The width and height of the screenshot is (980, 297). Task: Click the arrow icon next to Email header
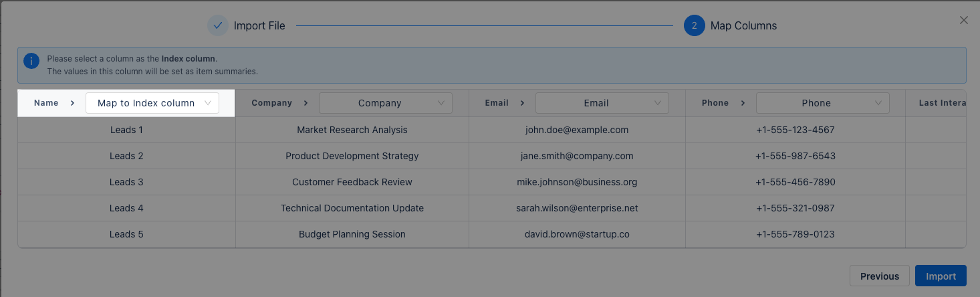(x=523, y=103)
